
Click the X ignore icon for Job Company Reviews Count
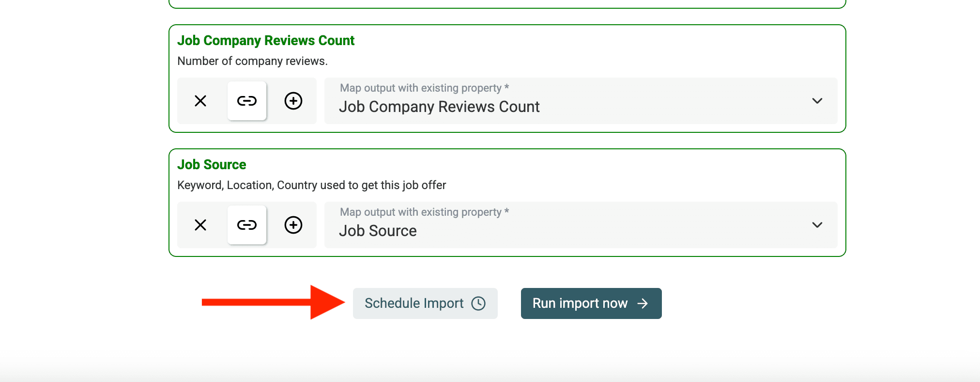200,101
